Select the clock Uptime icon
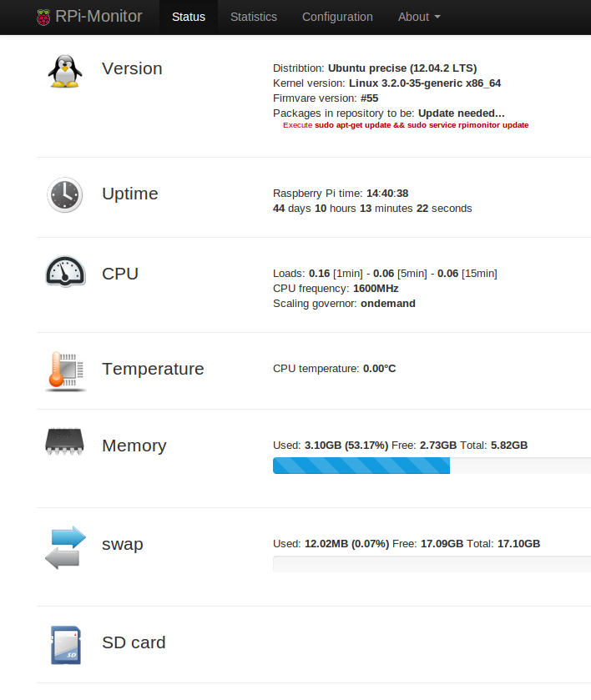Viewport: 591px width, 700px height. [x=64, y=194]
